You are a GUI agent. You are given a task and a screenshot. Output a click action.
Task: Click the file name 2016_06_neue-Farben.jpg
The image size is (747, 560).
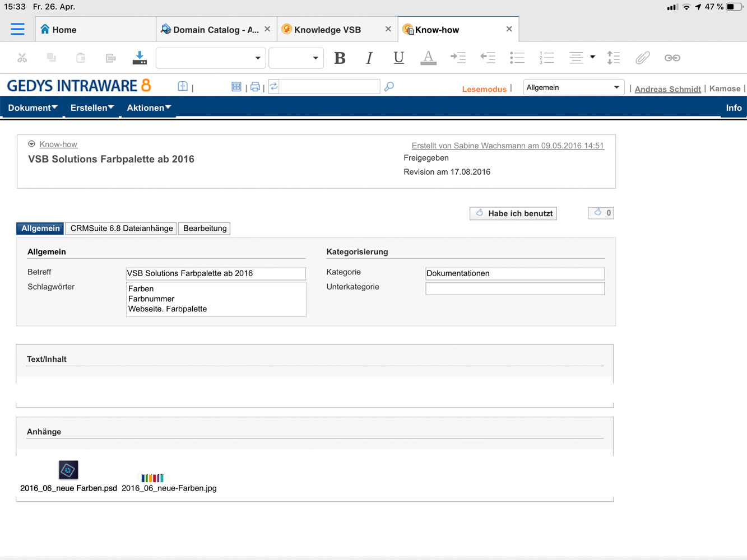click(169, 488)
